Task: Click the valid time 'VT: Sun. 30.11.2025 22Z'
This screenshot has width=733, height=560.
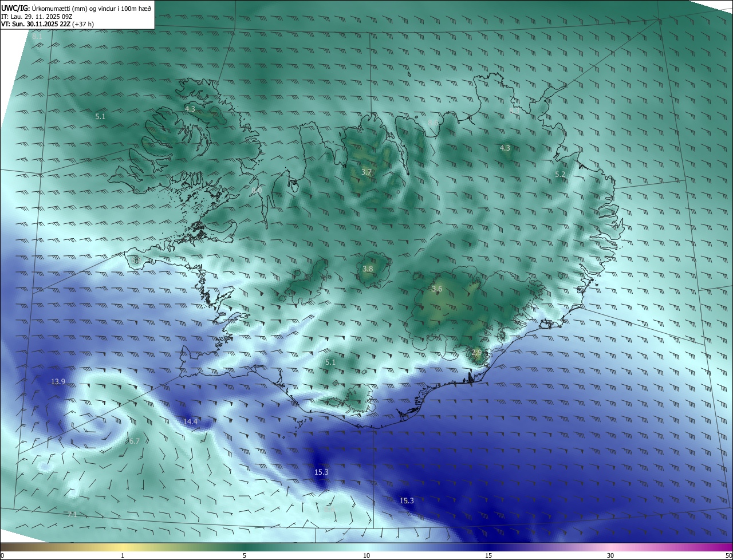Action: pyautogui.click(x=36, y=24)
